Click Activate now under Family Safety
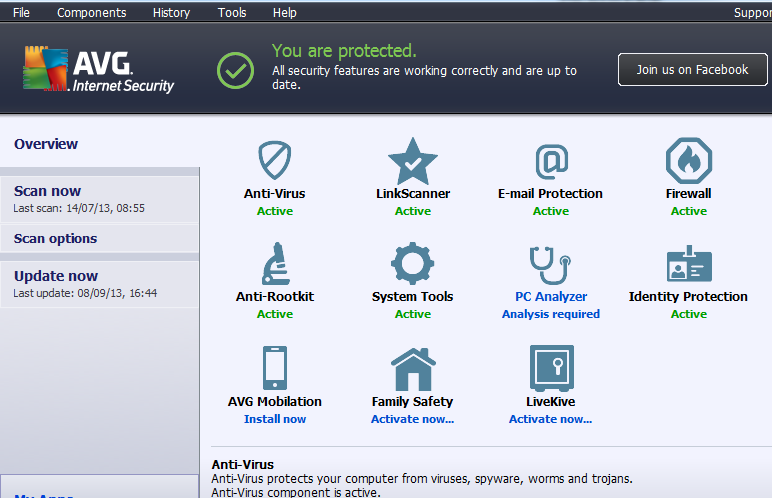 point(413,419)
